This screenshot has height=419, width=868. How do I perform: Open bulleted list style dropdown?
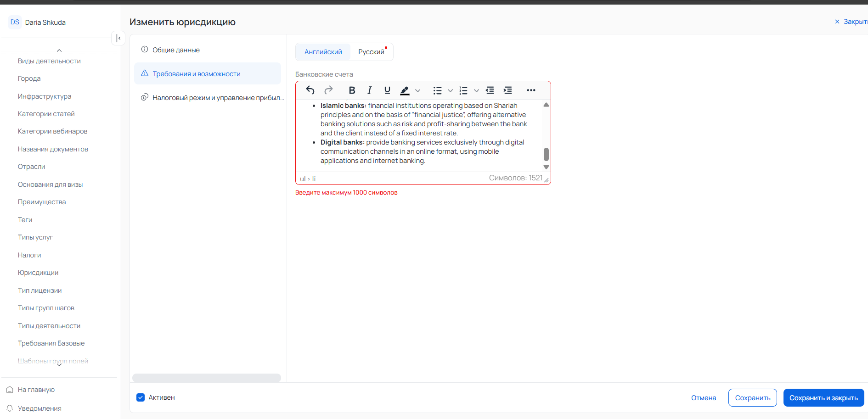450,90
